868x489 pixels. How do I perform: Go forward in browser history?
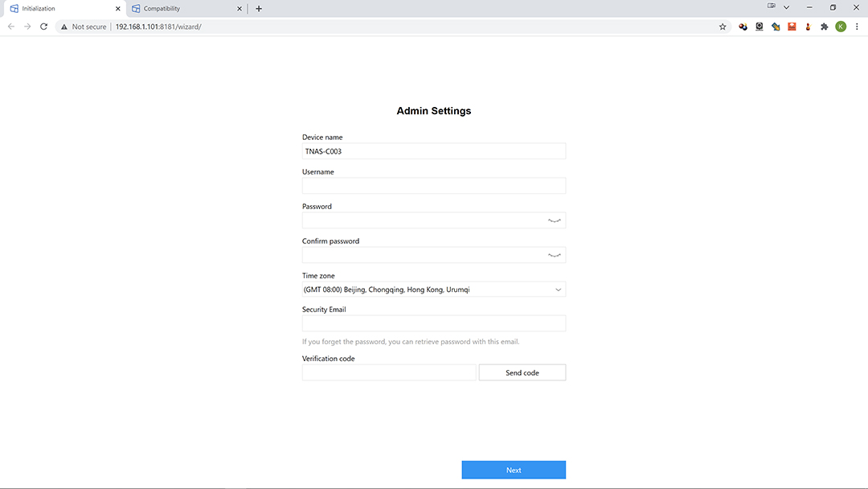click(x=27, y=27)
